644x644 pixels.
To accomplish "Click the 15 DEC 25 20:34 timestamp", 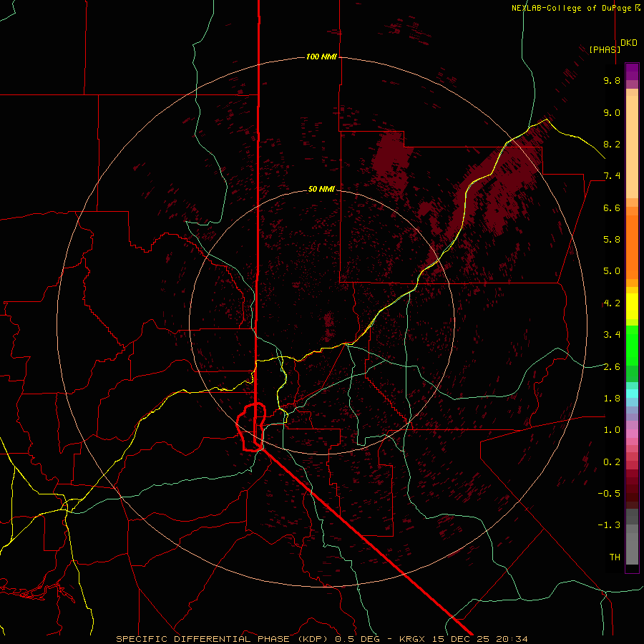I will tap(482, 639).
